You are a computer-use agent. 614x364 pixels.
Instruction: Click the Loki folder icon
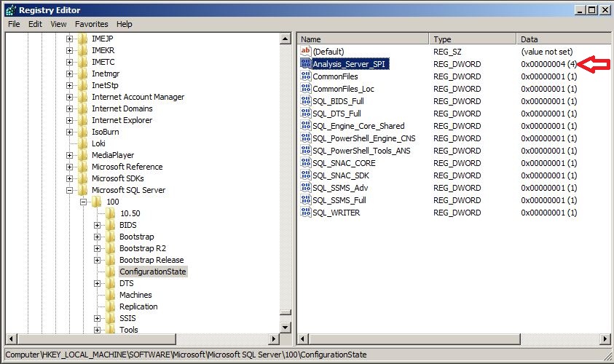point(83,143)
